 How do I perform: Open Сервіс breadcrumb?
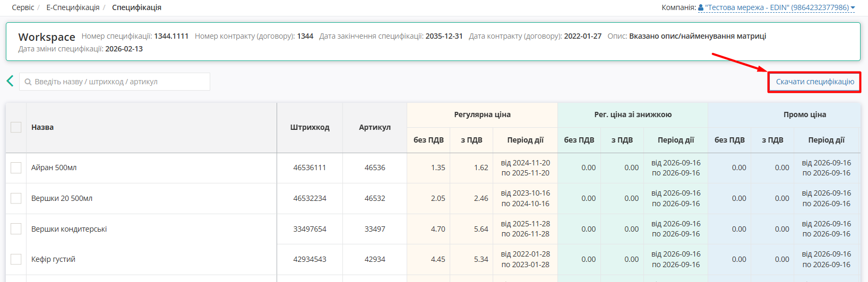pos(23,7)
